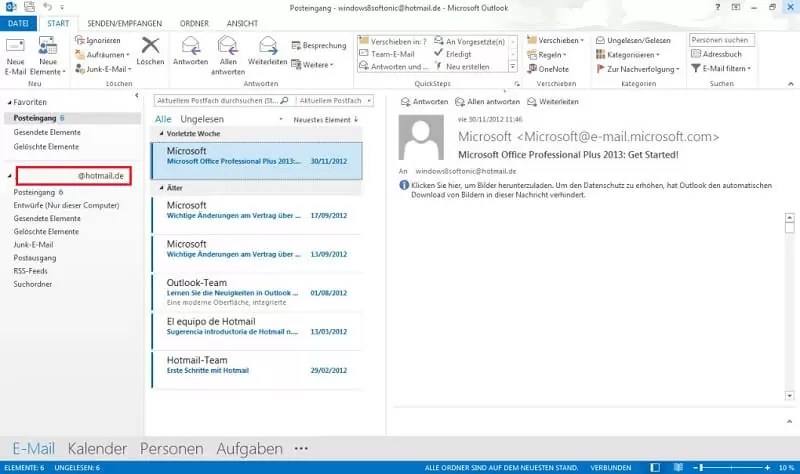
Task: Switch to the SENDEN/EMPFANGEN tab
Action: 124,23
